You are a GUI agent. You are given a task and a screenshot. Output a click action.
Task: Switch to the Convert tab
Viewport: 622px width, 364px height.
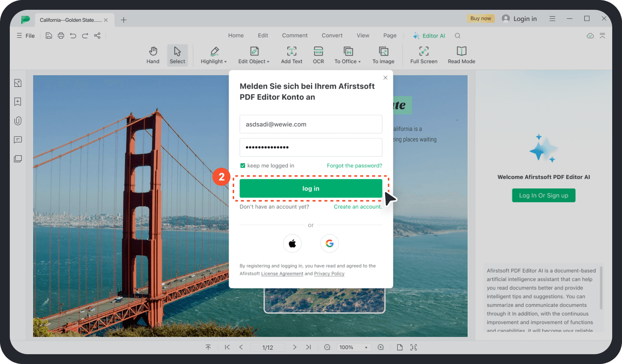click(332, 35)
